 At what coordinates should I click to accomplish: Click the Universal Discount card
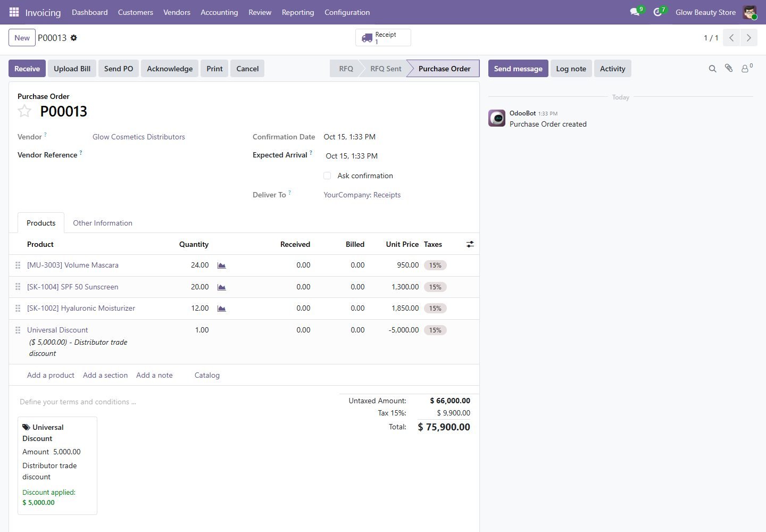[57, 465]
